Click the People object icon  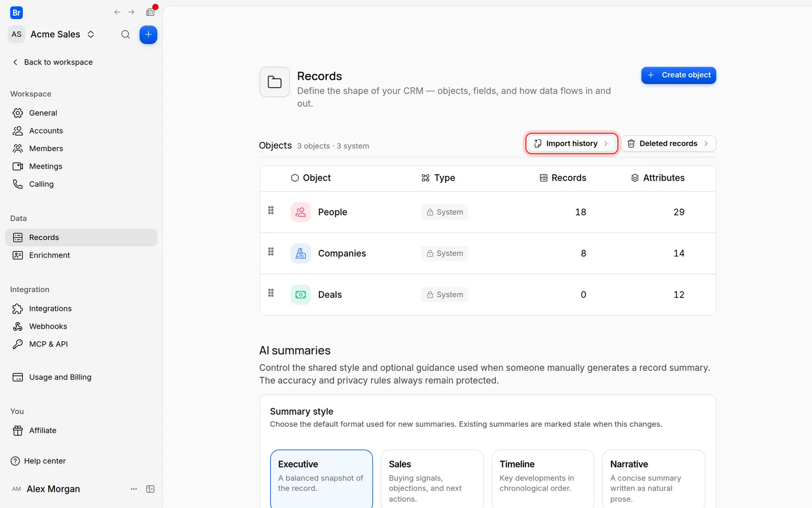pyautogui.click(x=300, y=212)
